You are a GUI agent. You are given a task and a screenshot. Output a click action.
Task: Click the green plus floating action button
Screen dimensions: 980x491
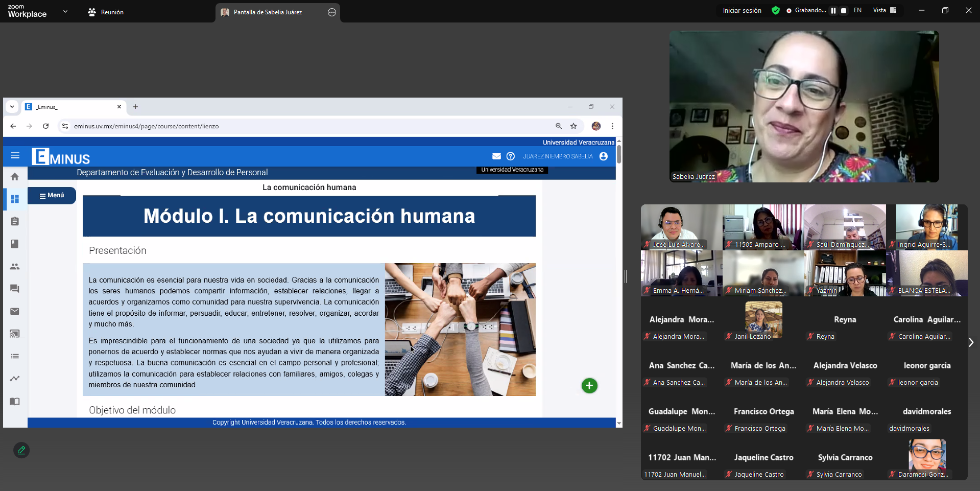coord(589,386)
